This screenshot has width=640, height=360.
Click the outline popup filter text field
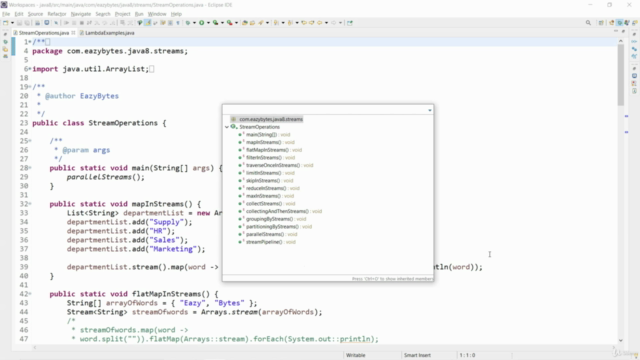pos(325,110)
